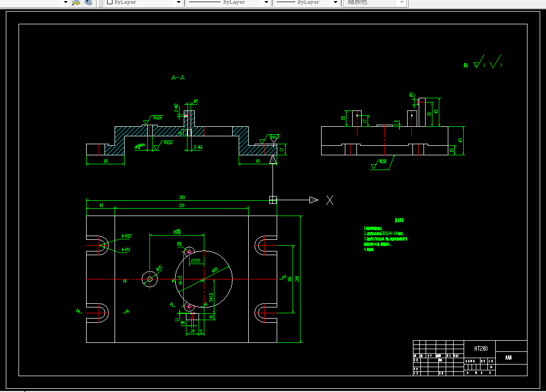Viewport: 546px width, 392px height.
Task: Select the 210 dimension text
Action: click(182, 205)
